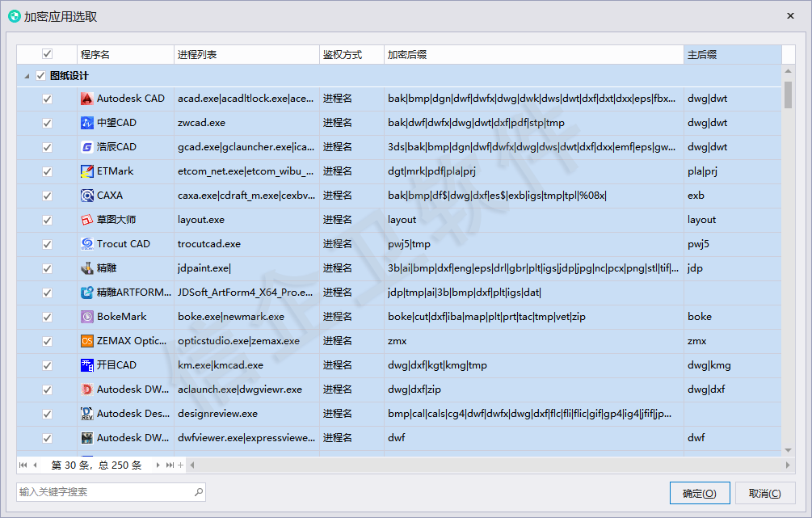
Task: Click the CAXA application icon
Action: coord(87,196)
